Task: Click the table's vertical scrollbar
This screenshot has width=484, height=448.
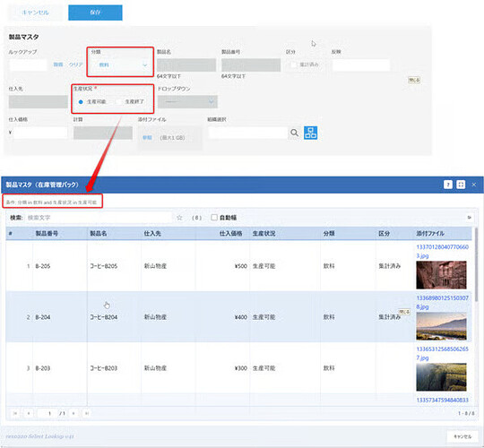Action: (x=476, y=264)
